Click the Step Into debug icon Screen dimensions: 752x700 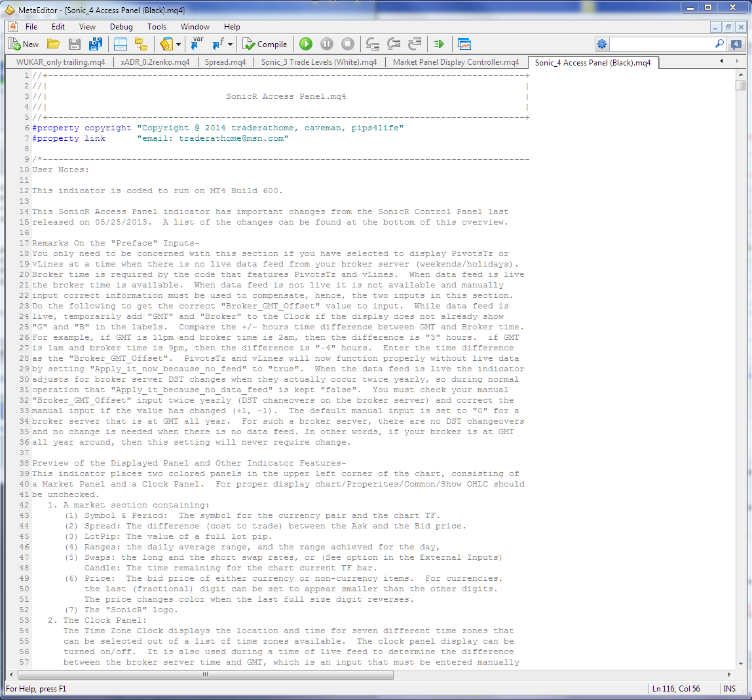tap(373, 44)
